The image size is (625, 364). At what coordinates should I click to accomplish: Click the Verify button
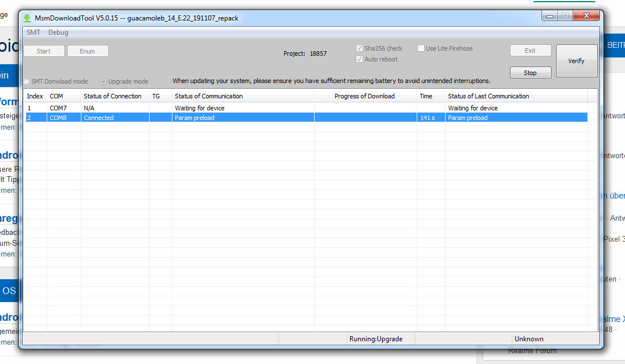(577, 60)
